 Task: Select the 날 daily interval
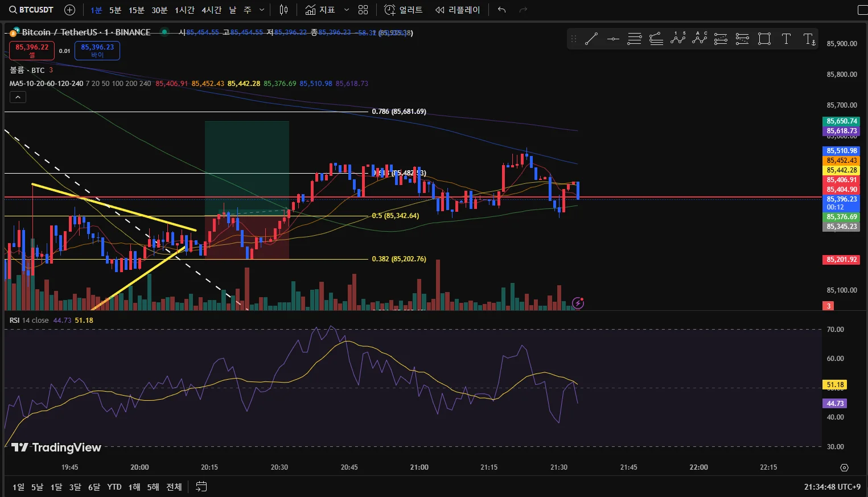(233, 10)
